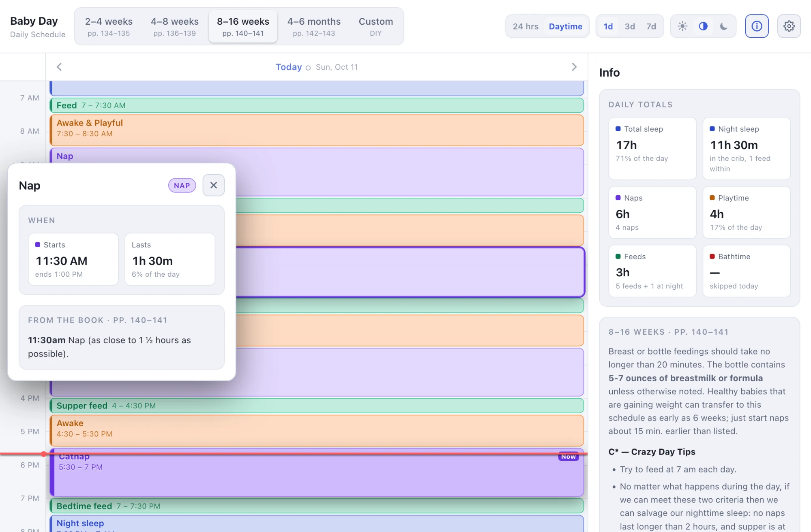Click the Now marker badge

(x=569, y=457)
